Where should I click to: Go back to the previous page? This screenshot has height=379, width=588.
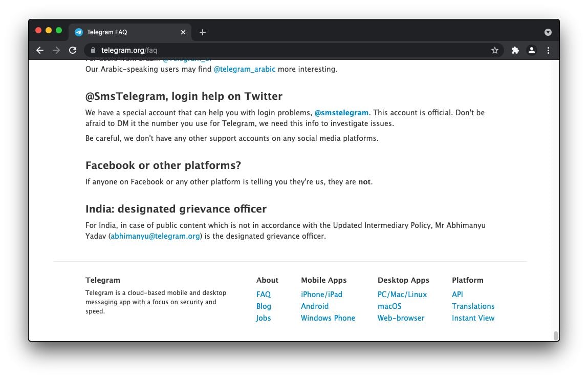click(x=40, y=50)
